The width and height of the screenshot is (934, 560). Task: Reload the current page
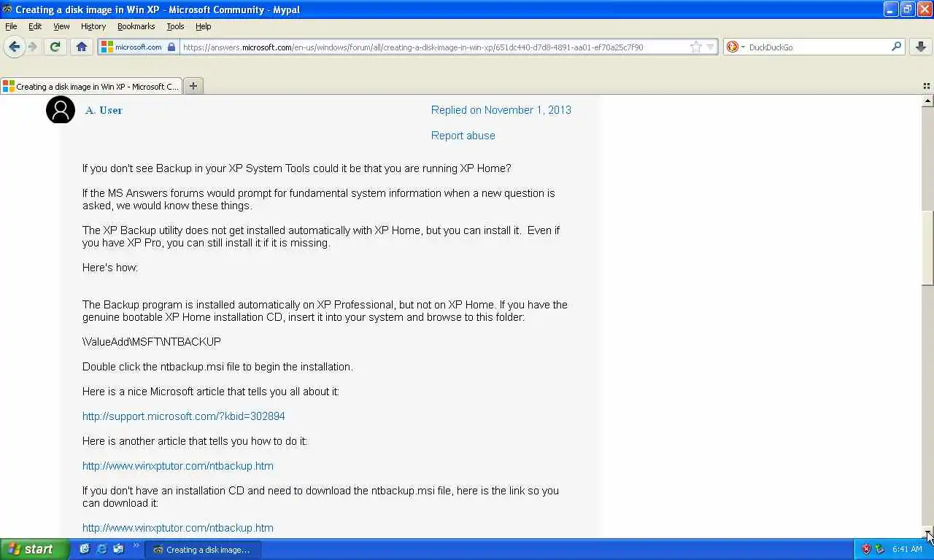(55, 47)
